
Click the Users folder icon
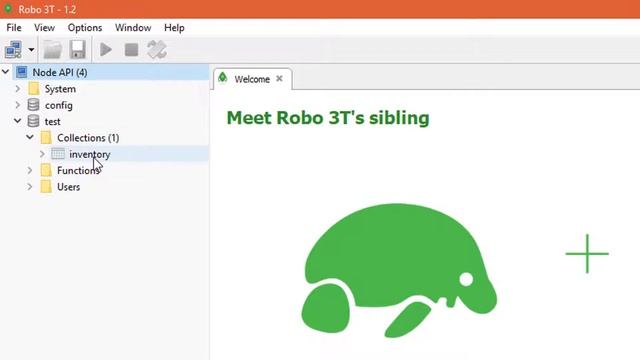tap(46, 187)
